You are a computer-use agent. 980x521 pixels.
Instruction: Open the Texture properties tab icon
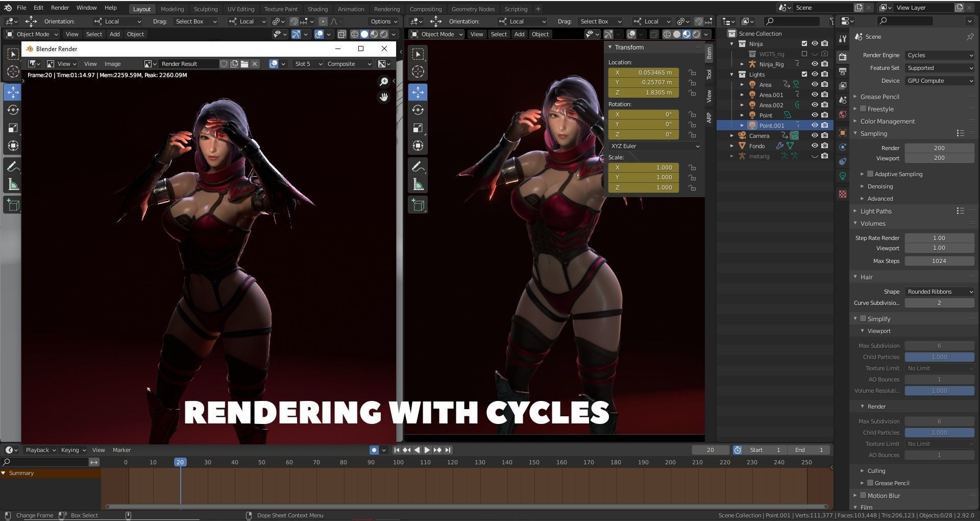click(843, 194)
